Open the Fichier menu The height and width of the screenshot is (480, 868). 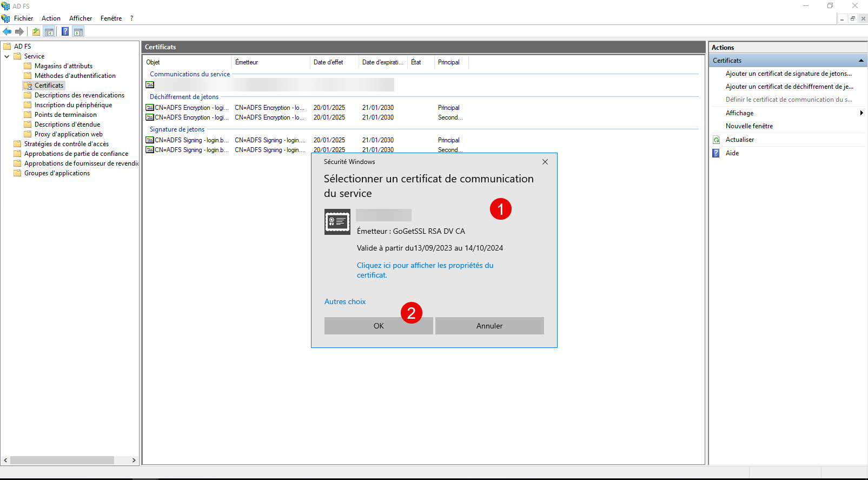[23, 18]
